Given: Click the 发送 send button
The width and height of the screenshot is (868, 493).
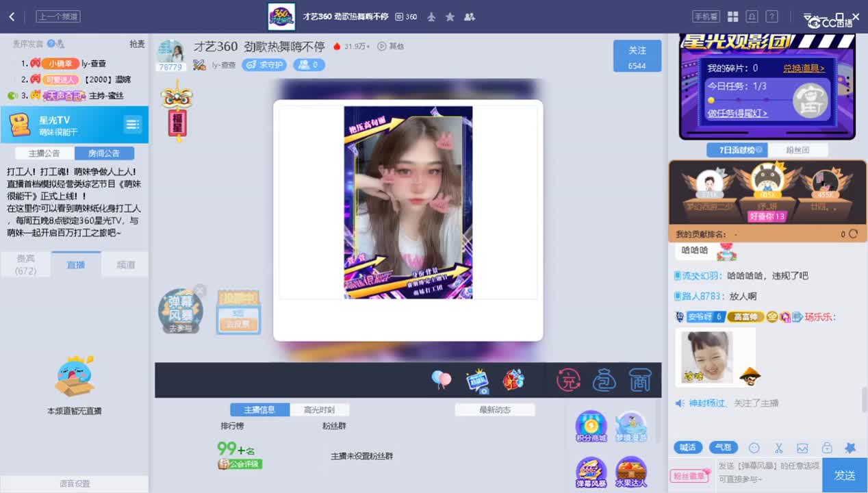Looking at the screenshot, I should pos(845,475).
